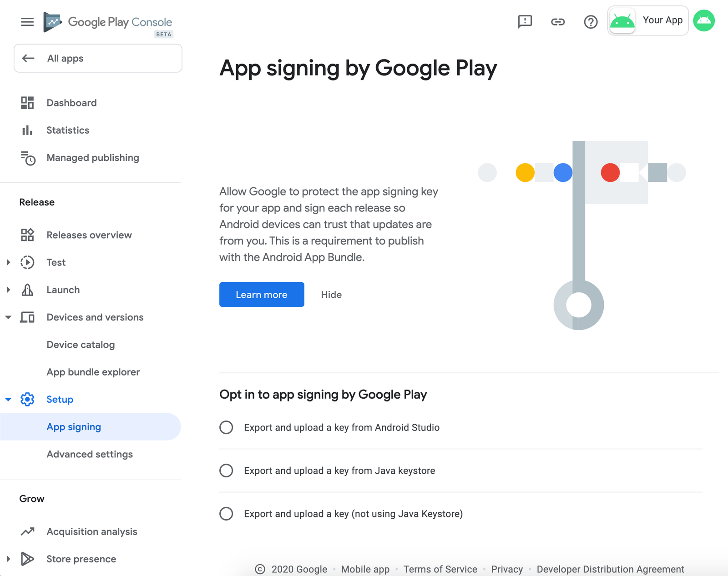The width and height of the screenshot is (728, 576).
Task: Open the Your App selector
Action: (648, 20)
